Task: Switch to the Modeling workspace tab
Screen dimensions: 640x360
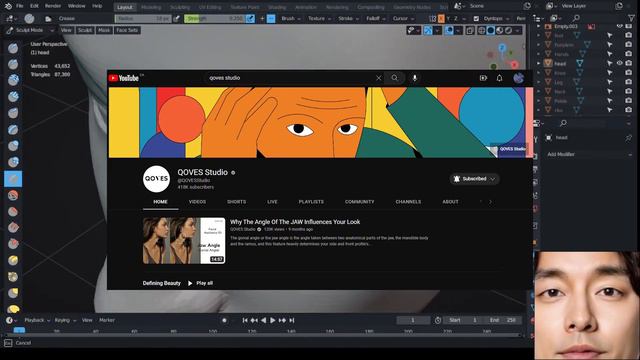Action: pos(151,7)
